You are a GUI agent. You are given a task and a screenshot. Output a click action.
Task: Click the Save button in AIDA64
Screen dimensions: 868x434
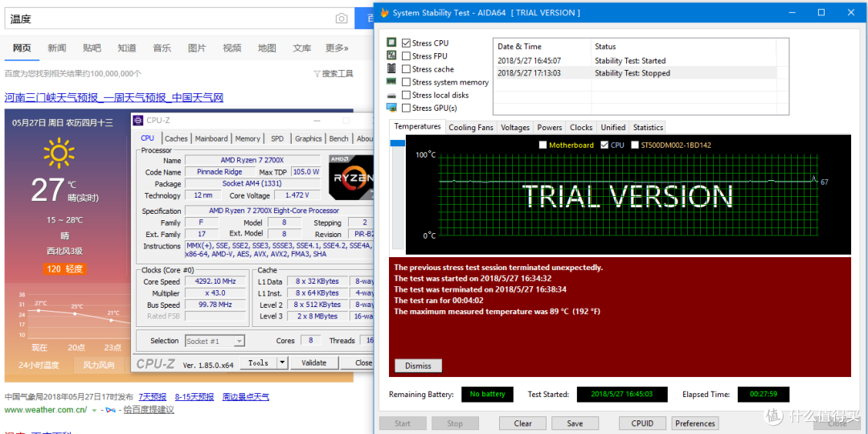click(x=575, y=424)
